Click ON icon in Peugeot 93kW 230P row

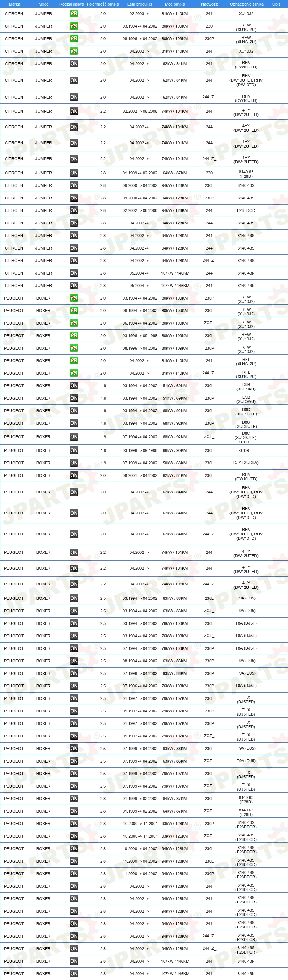click(x=74, y=824)
